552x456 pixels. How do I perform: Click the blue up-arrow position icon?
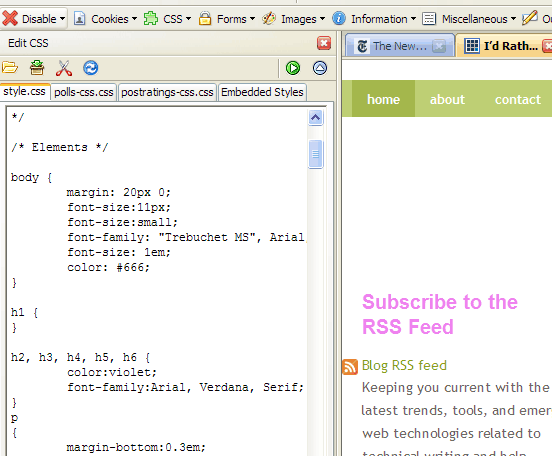tap(320, 68)
